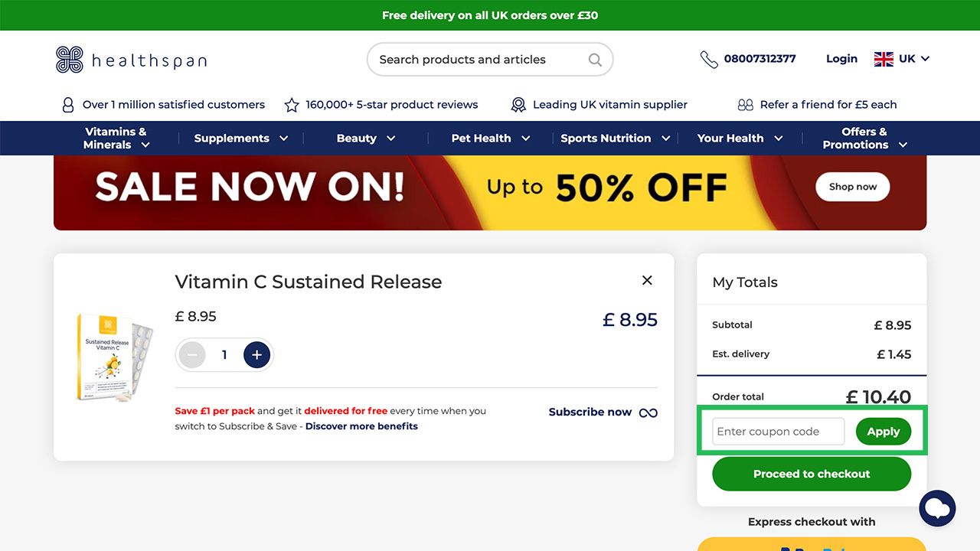The height and width of the screenshot is (551, 980).
Task: Call the 08007312377 number link
Action: pyautogui.click(x=759, y=59)
